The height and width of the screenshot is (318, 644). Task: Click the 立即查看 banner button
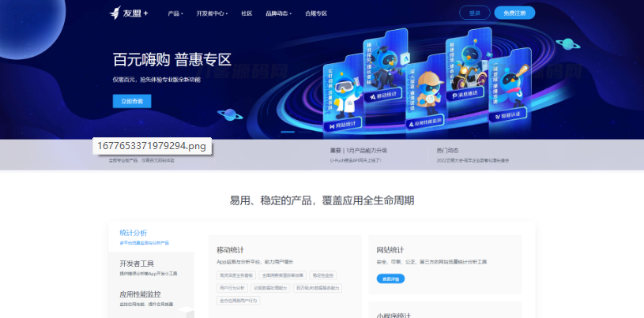pyautogui.click(x=132, y=101)
